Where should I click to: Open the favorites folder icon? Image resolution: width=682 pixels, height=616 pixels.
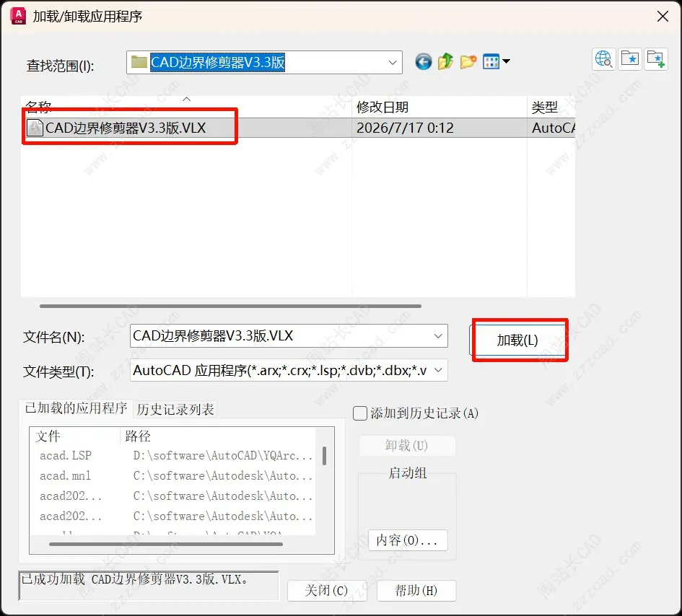pyautogui.click(x=630, y=59)
